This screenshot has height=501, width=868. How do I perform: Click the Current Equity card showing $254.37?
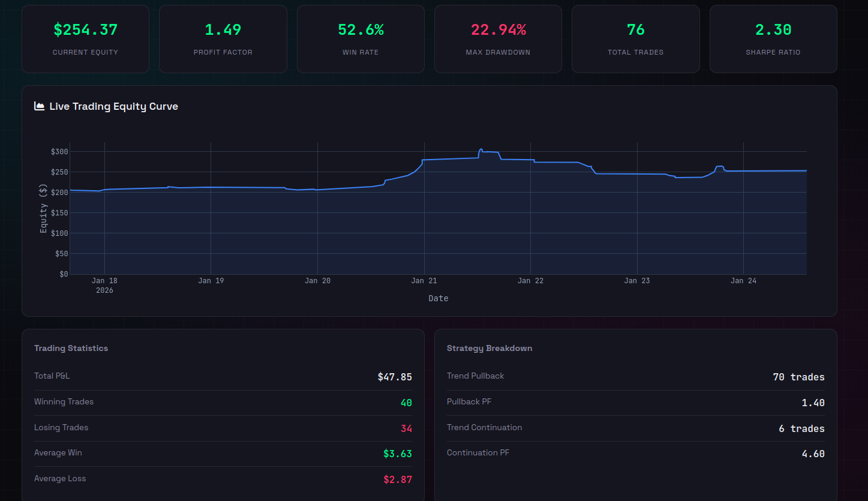tap(85, 39)
